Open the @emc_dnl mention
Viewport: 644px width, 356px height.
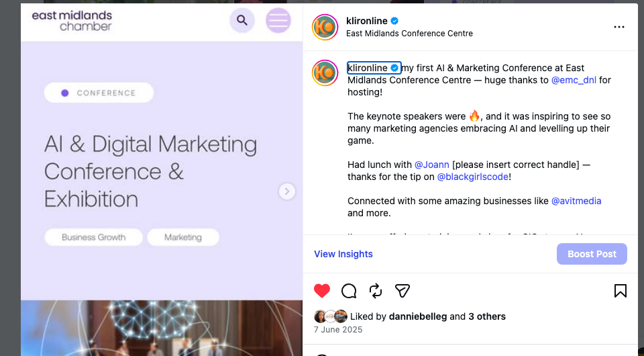tap(574, 80)
